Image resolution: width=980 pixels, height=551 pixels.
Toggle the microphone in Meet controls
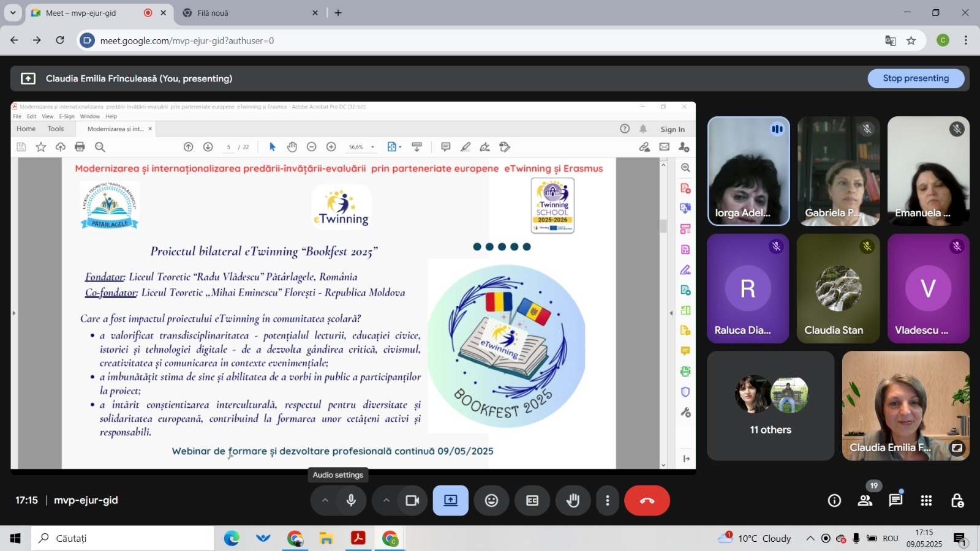(x=351, y=501)
